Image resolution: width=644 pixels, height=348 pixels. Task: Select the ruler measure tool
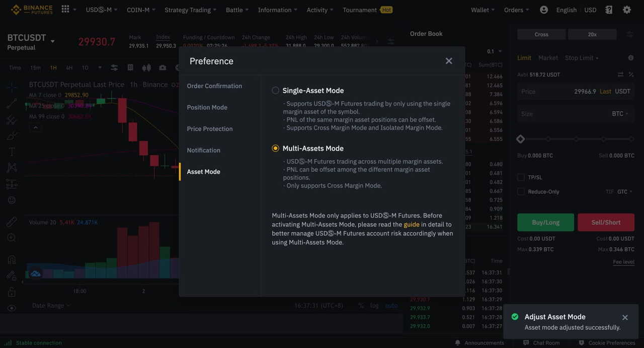12,222
